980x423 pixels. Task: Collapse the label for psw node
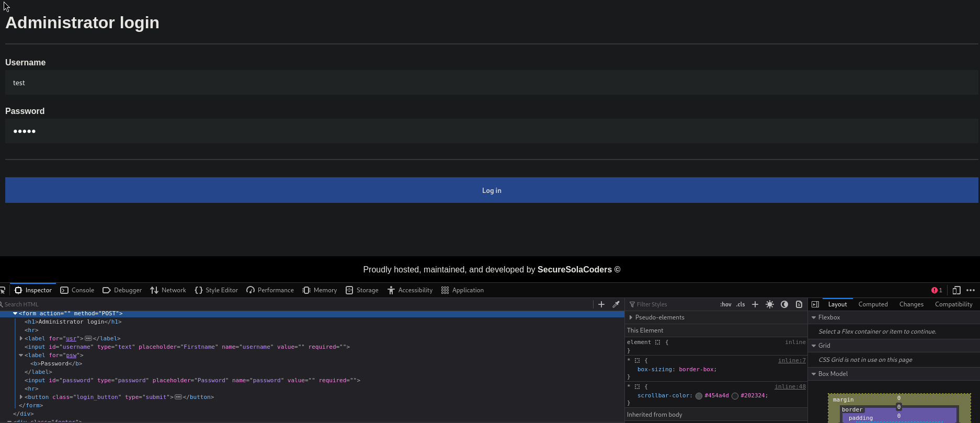click(21, 355)
